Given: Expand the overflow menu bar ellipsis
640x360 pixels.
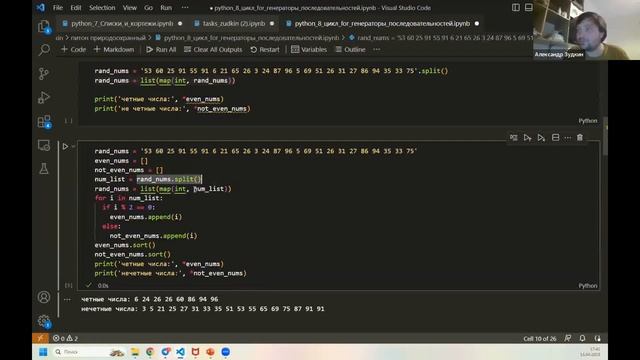Looking at the screenshot, I should click(x=185, y=8).
